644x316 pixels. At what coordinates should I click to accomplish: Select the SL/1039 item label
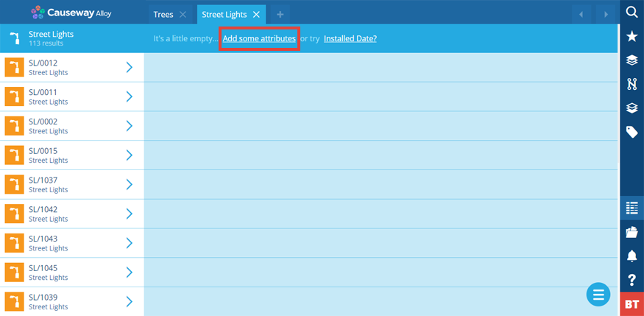[43, 297]
